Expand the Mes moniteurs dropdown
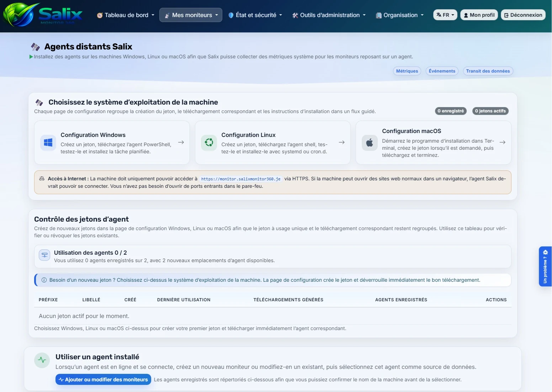Image resolution: width=552 pixels, height=392 pixels. (x=191, y=15)
